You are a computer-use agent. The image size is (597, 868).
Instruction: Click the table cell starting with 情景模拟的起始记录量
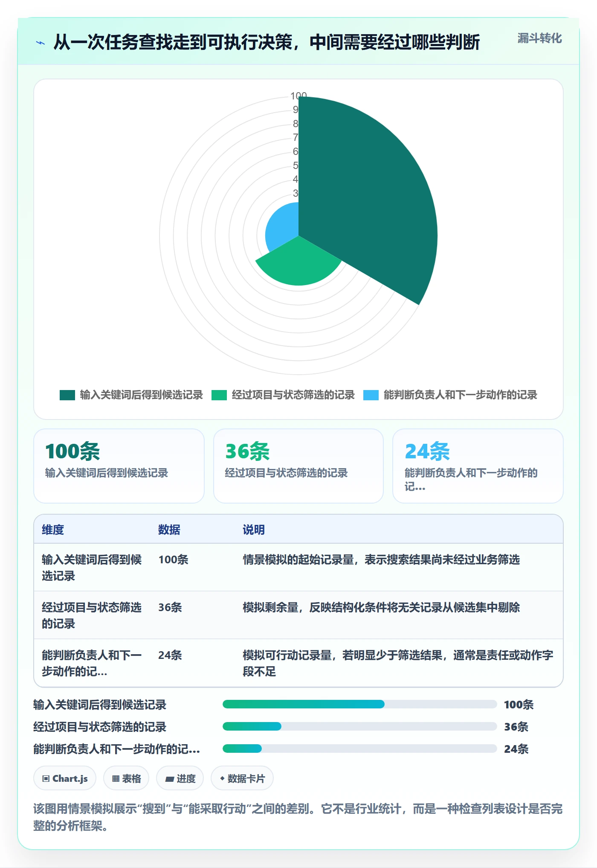381,559
